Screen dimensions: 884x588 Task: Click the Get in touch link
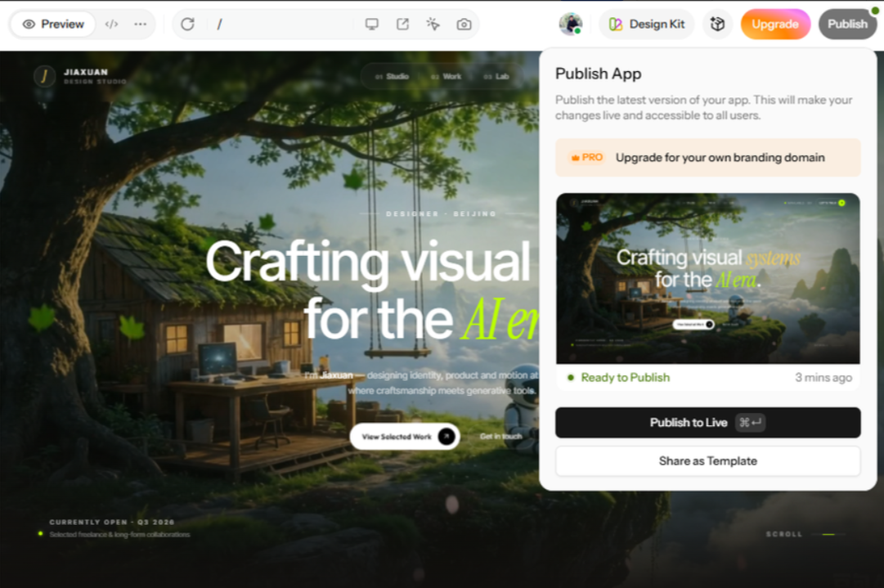[x=500, y=437]
